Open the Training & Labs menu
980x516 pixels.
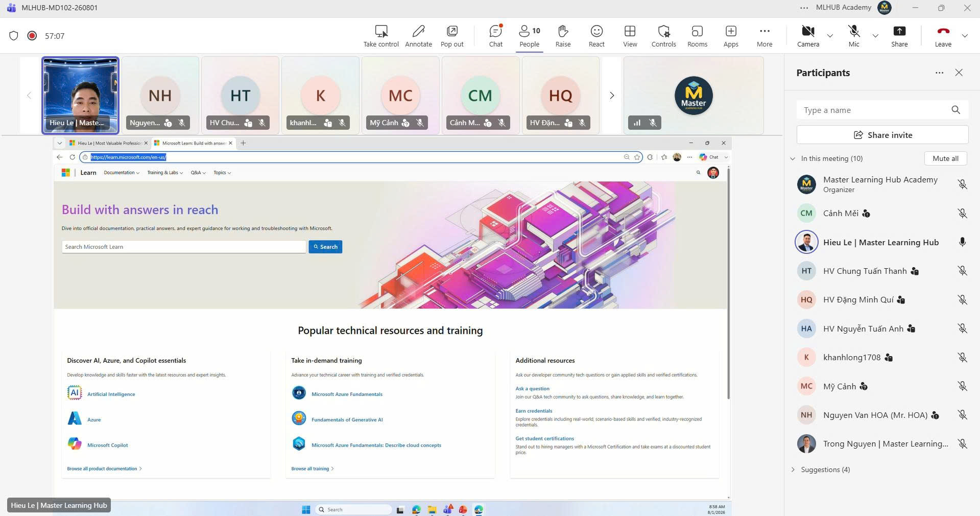(x=165, y=173)
